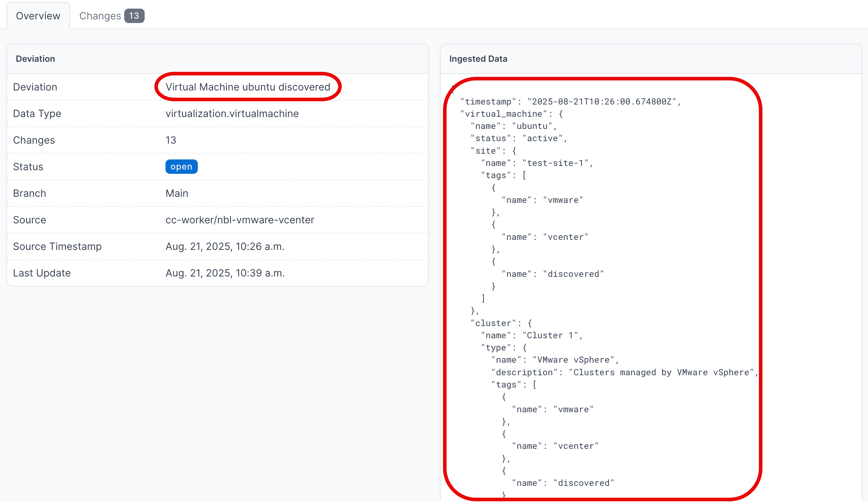Image resolution: width=868 pixels, height=502 pixels.
Task: Click the Last Update date value
Action: (x=225, y=273)
